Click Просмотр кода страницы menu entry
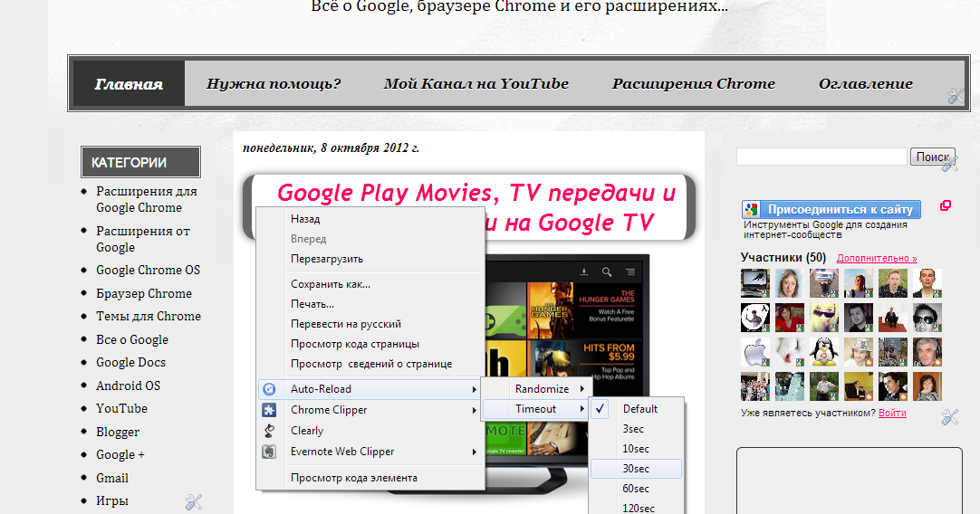Screen dimensions: 980x514 (x=370, y=344)
